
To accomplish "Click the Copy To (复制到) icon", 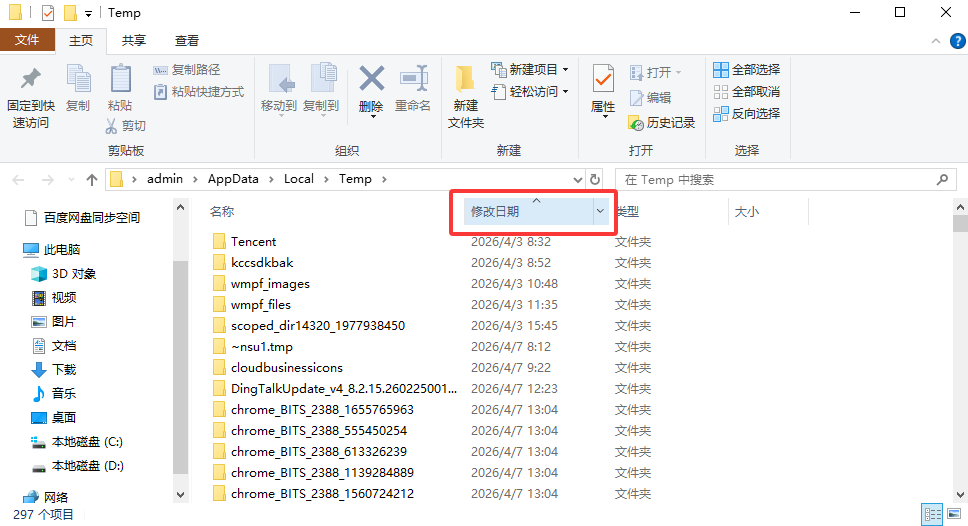I will click(323, 79).
